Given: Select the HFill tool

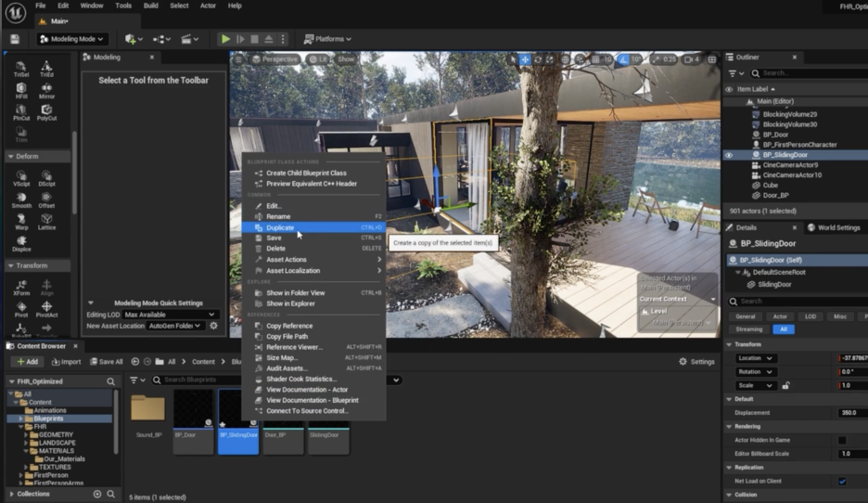Looking at the screenshot, I should (x=21, y=91).
